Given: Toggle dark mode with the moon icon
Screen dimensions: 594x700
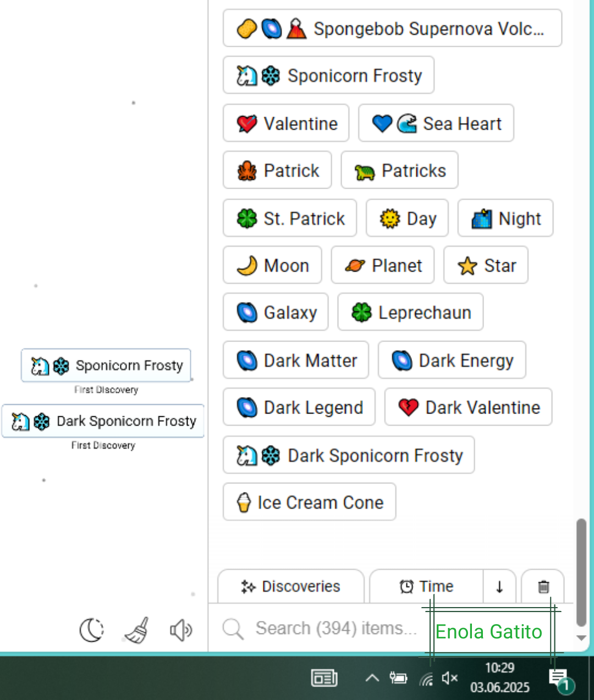Looking at the screenshot, I should 92,630.
